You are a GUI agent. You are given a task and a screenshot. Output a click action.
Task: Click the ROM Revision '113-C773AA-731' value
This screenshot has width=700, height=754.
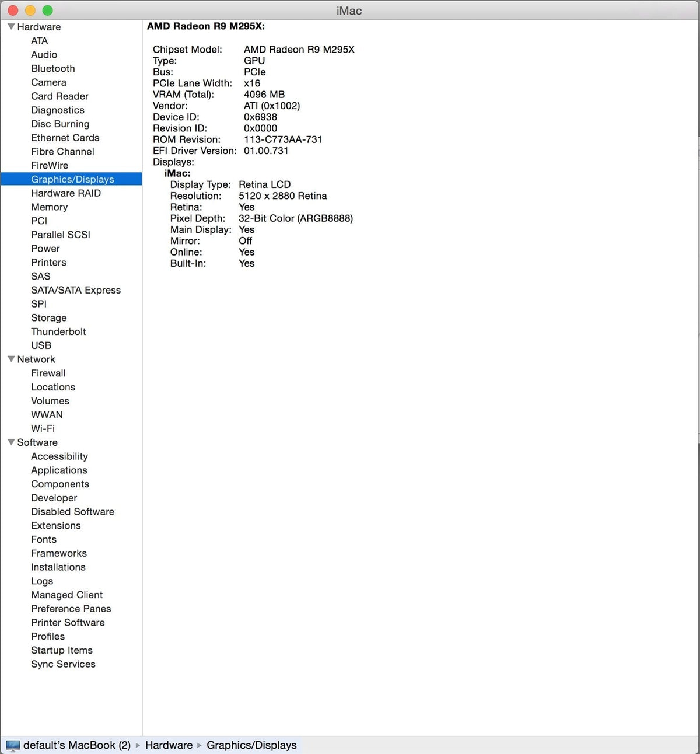[x=283, y=139]
